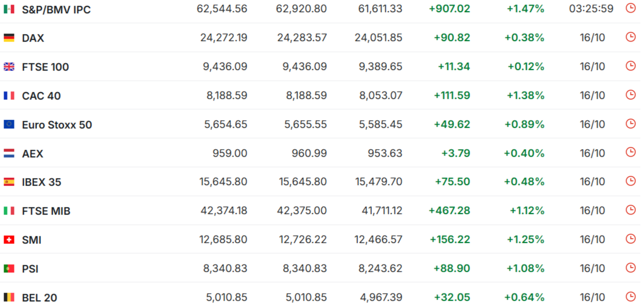The image size is (644, 306).
Task: Select CAC 40 percentage change +1.38%
Action: click(x=525, y=95)
